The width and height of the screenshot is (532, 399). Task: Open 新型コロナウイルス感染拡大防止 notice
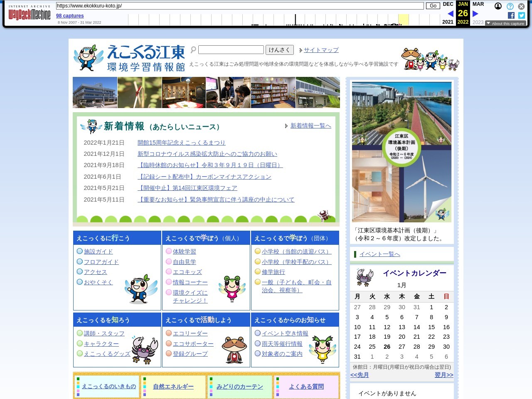207,154
